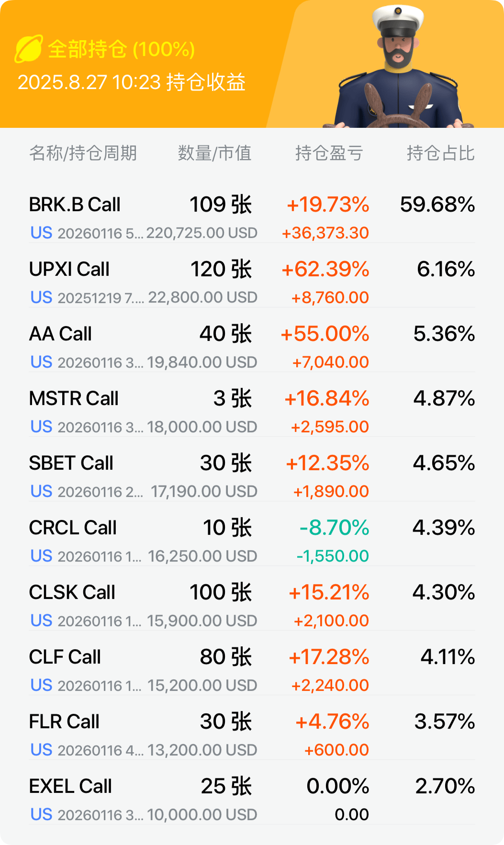Screen dimensions: 504x845
Task: Click the captain mascot illustration
Action: point(398,67)
